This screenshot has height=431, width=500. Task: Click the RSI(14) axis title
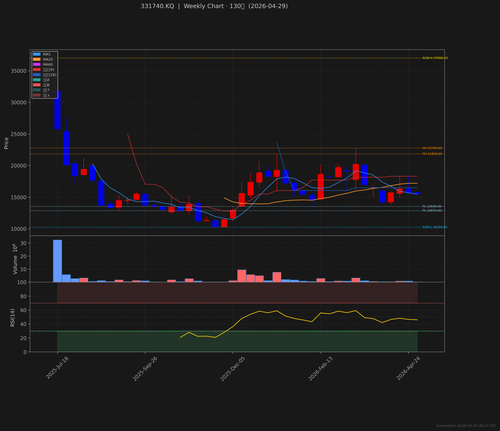pyautogui.click(x=12, y=317)
